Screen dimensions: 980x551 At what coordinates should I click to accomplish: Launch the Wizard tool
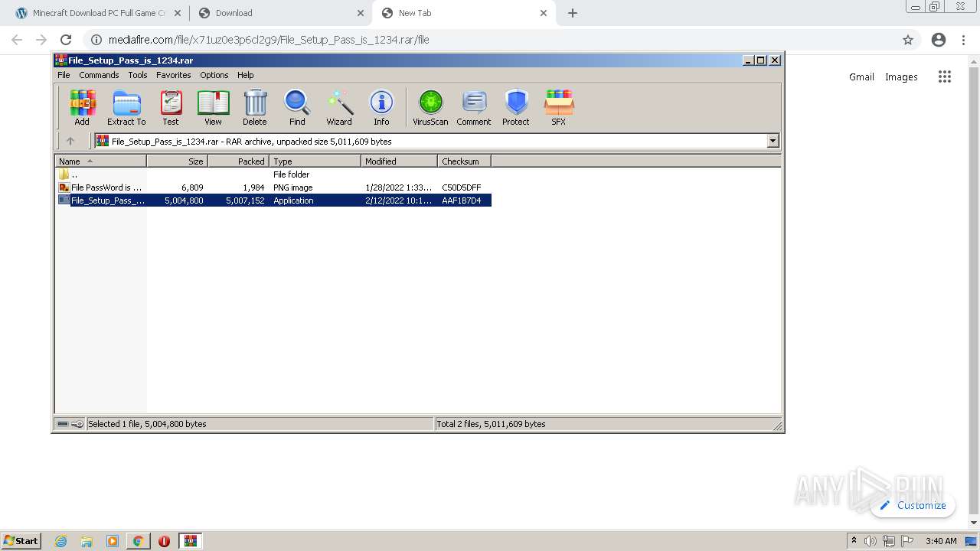point(339,107)
